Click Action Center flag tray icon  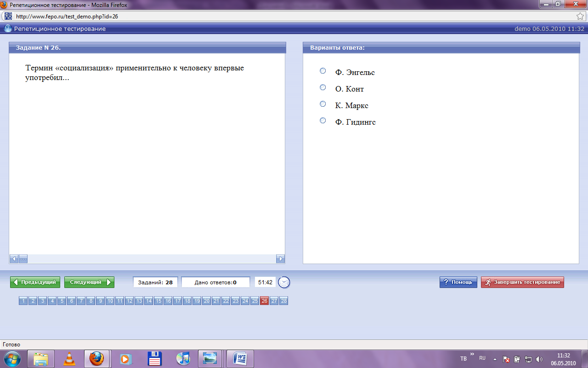[x=506, y=359]
